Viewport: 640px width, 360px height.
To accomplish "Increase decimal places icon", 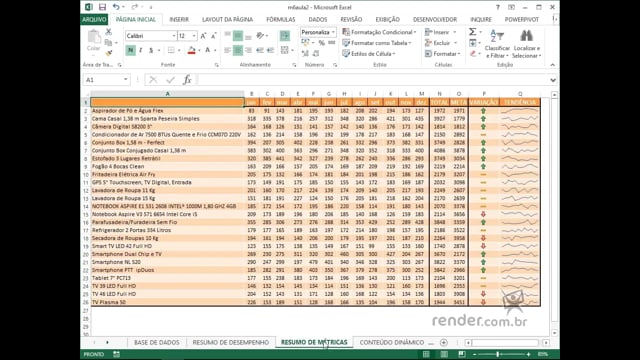I will point(305,53).
